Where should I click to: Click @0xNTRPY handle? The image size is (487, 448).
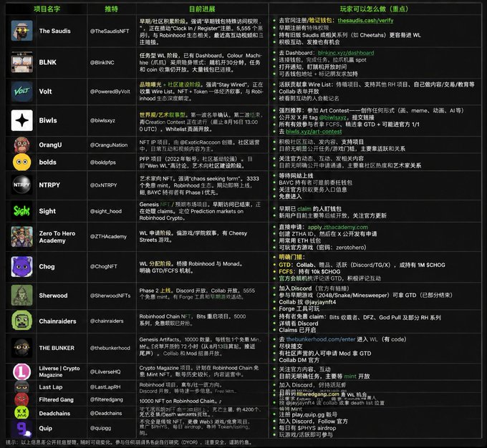(x=103, y=185)
